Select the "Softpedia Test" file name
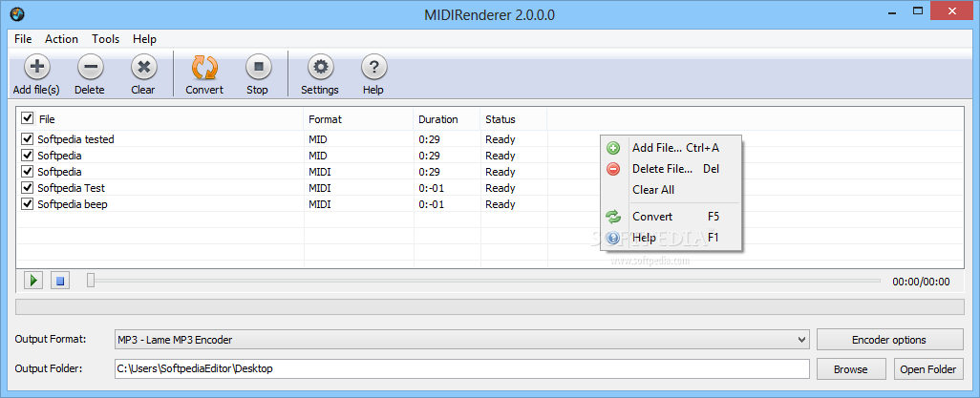The image size is (980, 398). [x=72, y=188]
